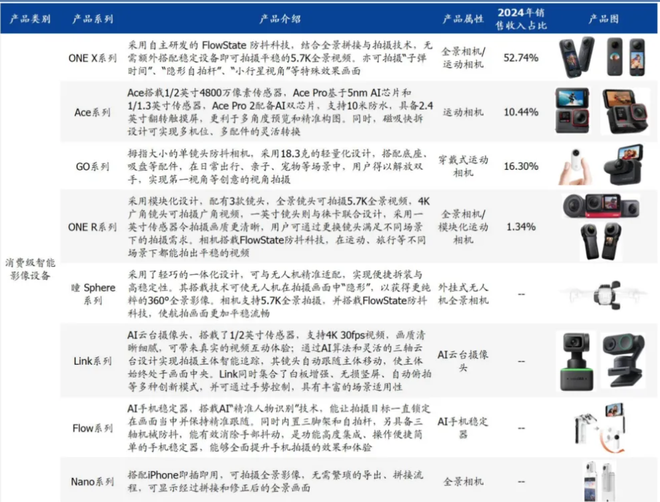
Task: Open the GO camera with flip-screen pod image
Action: pyautogui.click(x=623, y=165)
